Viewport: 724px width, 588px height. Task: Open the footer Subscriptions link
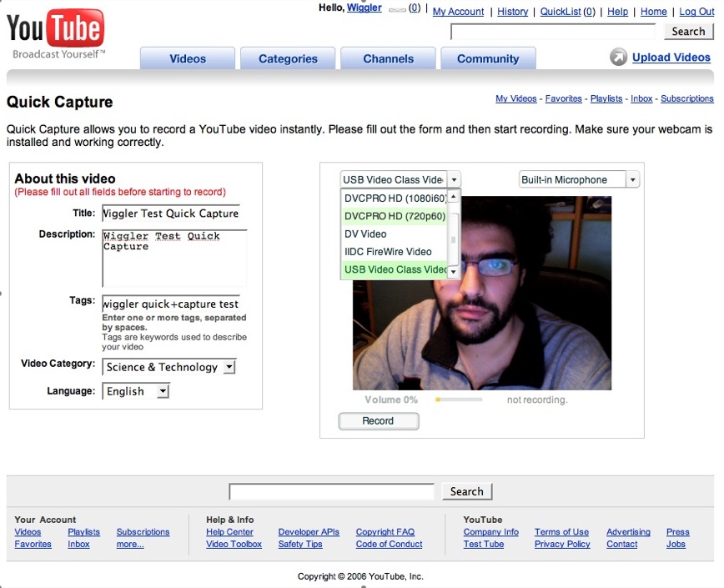143,532
